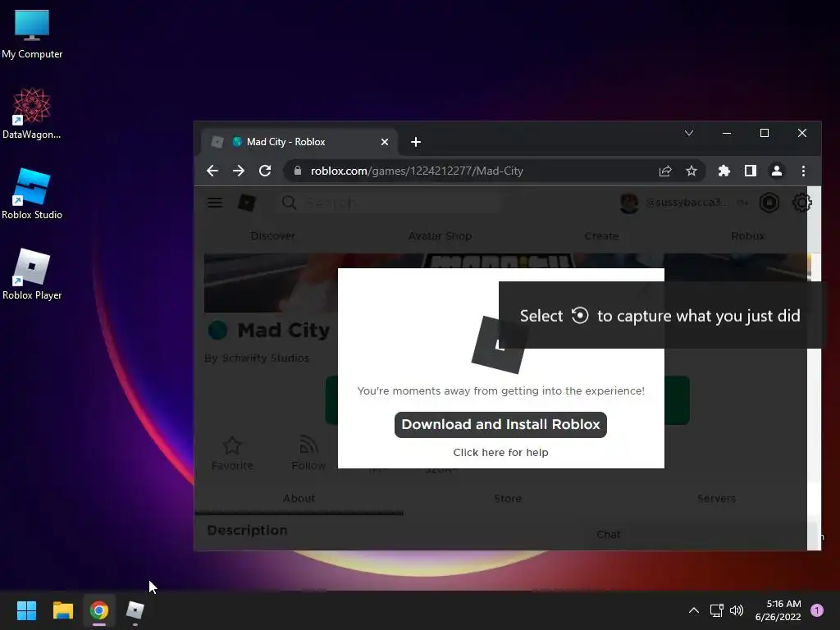Viewport: 840px width, 630px height.
Task: Switch to the Servers tab
Action: point(717,498)
